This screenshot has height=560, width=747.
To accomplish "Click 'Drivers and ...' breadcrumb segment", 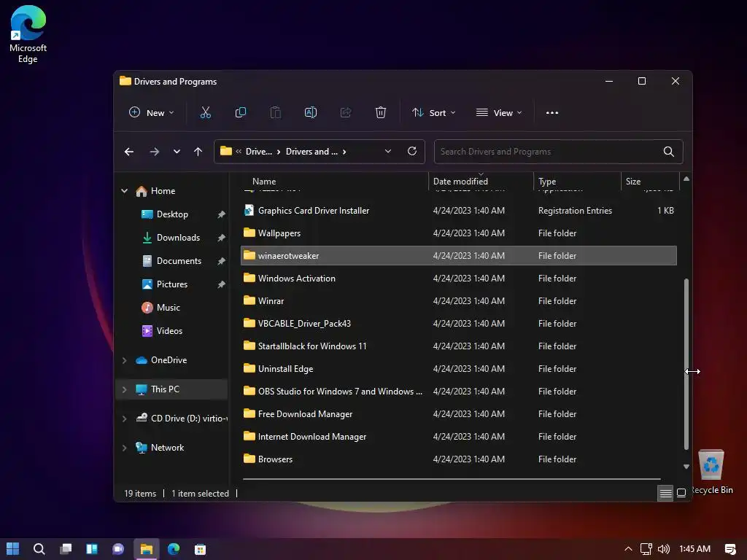I will point(311,152).
